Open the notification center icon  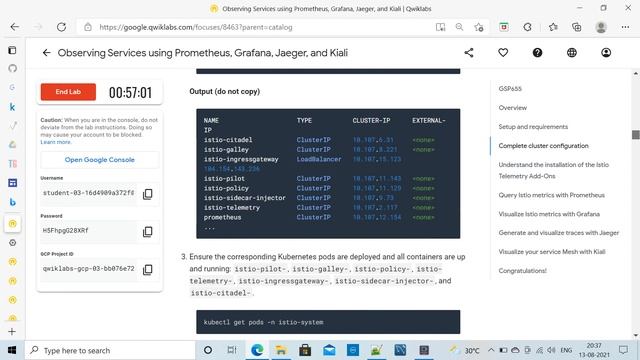pyautogui.click(x=623, y=350)
